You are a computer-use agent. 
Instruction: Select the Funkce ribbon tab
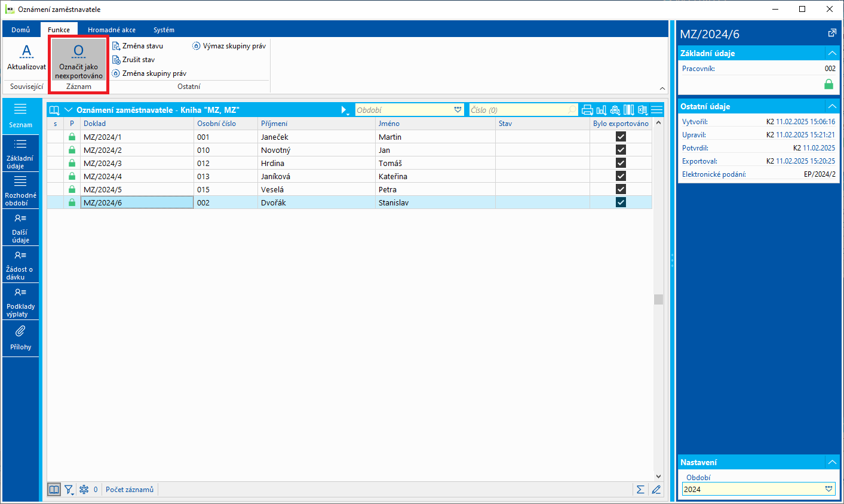(59, 30)
